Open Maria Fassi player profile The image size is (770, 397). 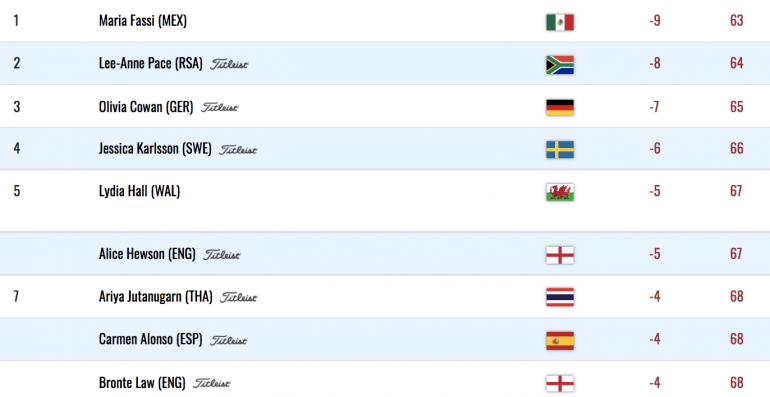tap(143, 21)
